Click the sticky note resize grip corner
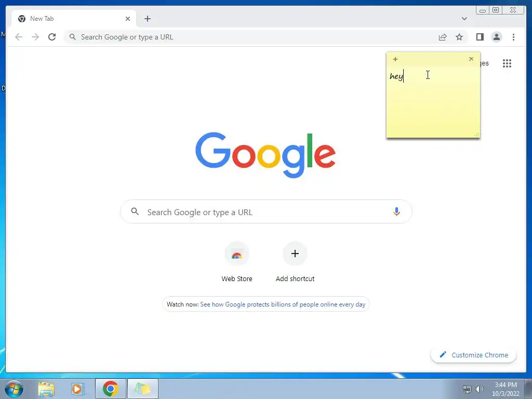Screen dimensions: 532x399 click(x=477, y=135)
